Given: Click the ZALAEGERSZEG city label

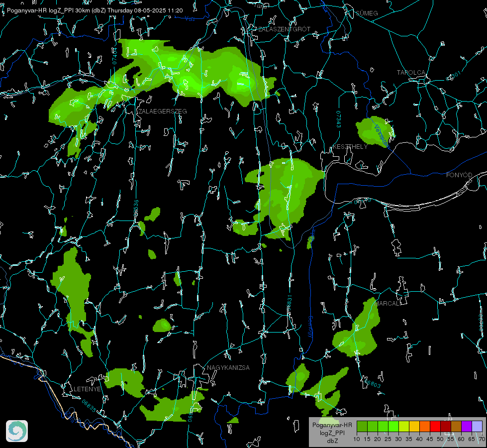Looking at the screenshot, I should tap(163, 111).
